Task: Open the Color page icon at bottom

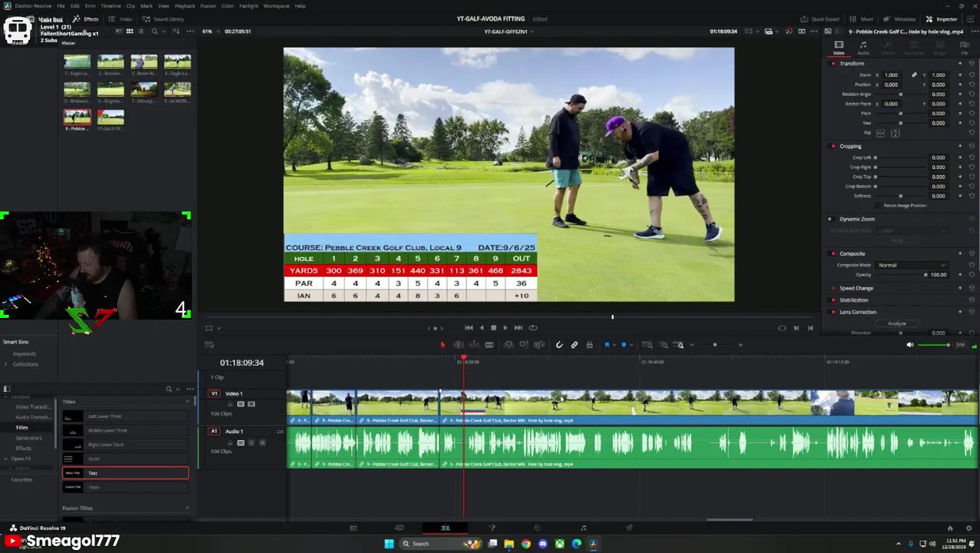Action: (537, 528)
